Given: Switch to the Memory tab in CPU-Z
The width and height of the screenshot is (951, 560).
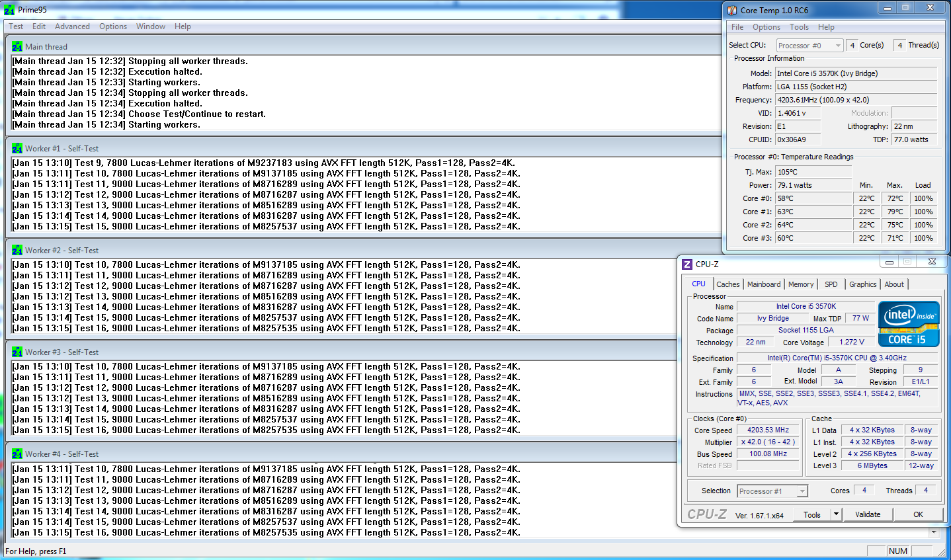Looking at the screenshot, I should pyautogui.click(x=801, y=284).
